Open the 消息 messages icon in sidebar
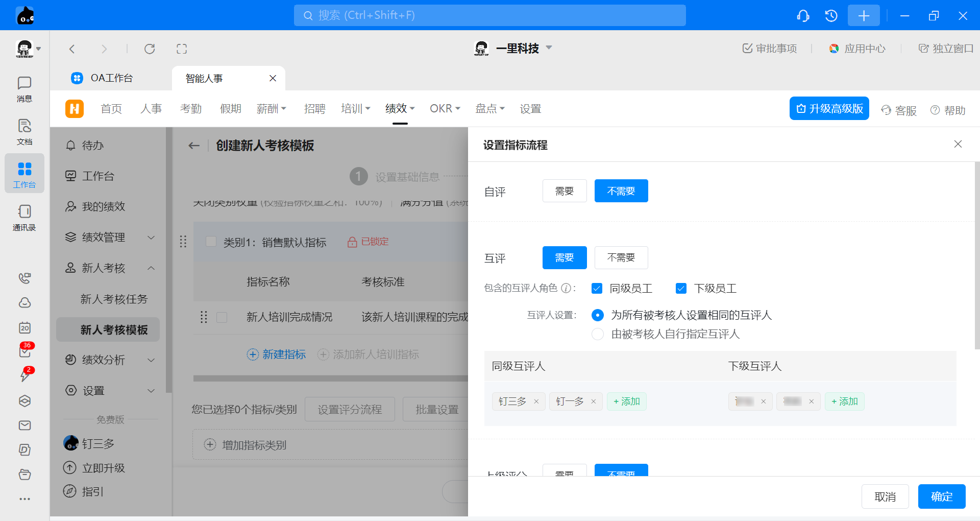Viewport: 980px width, 521px height. pyautogui.click(x=24, y=88)
